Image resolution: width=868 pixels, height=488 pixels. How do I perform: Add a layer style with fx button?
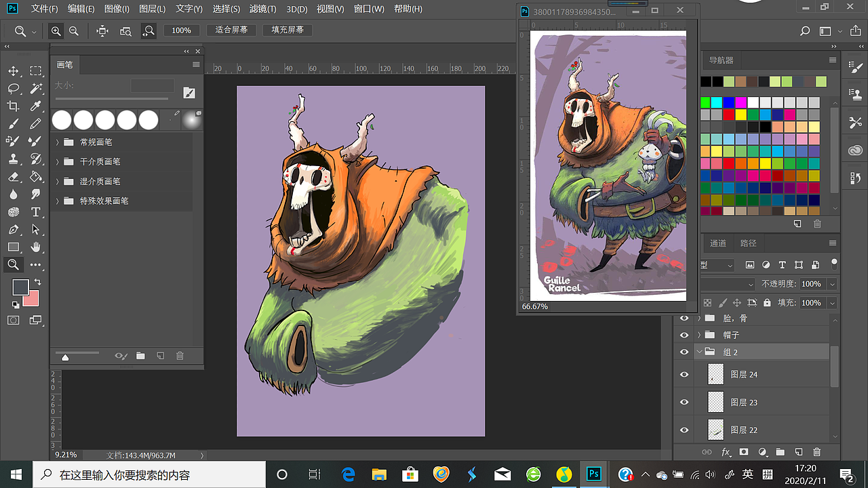tap(726, 452)
